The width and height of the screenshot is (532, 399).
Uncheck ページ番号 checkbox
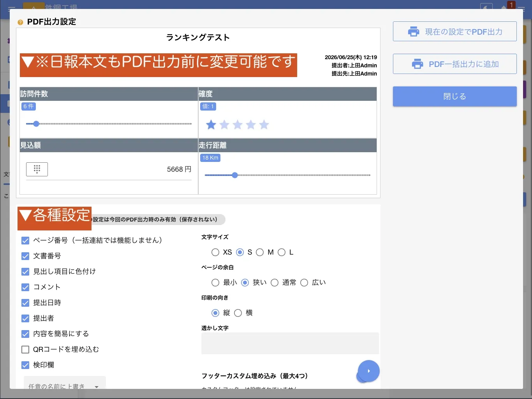click(x=25, y=241)
